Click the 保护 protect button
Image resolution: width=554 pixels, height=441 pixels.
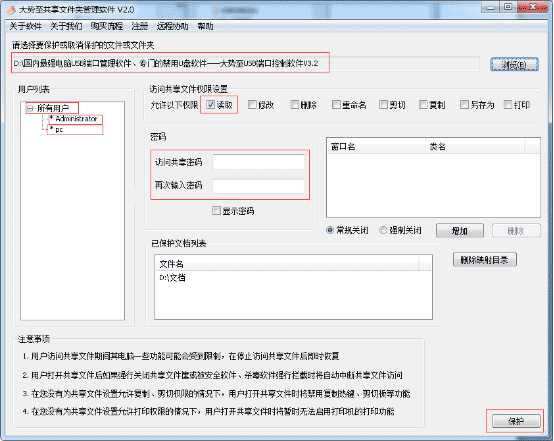pyautogui.click(x=516, y=421)
